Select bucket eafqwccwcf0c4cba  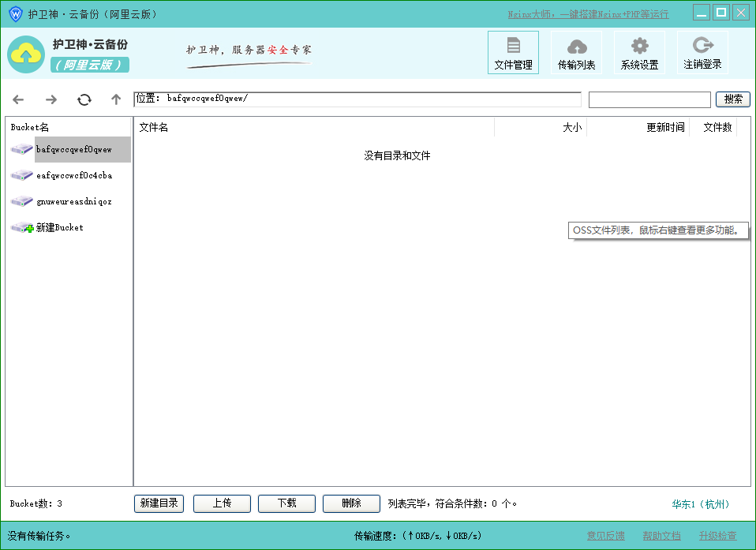point(74,175)
